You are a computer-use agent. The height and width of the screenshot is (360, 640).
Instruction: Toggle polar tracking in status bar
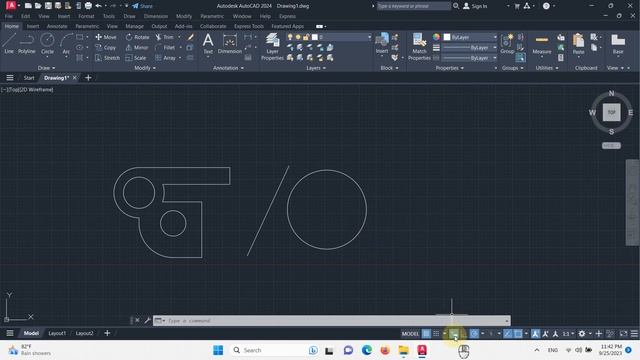click(x=474, y=333)
